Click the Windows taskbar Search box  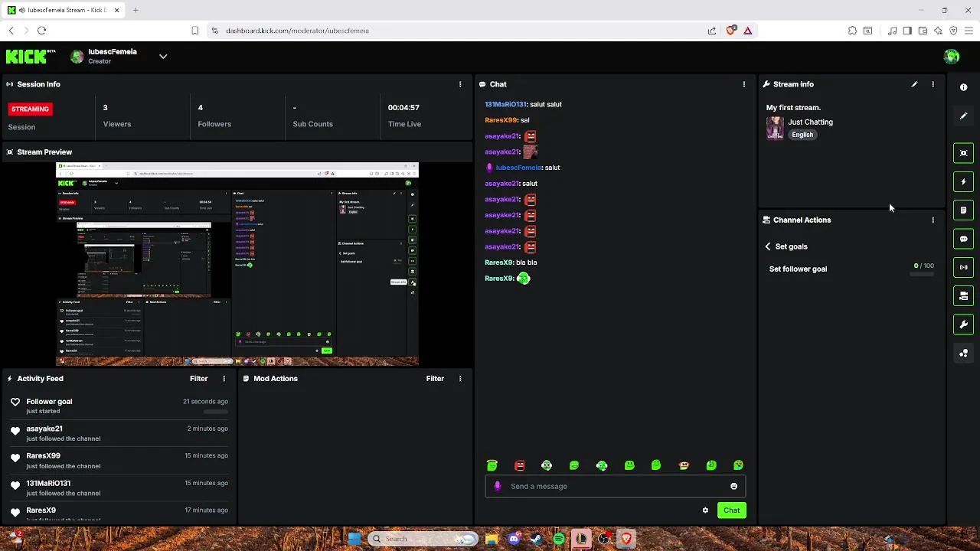422,539
